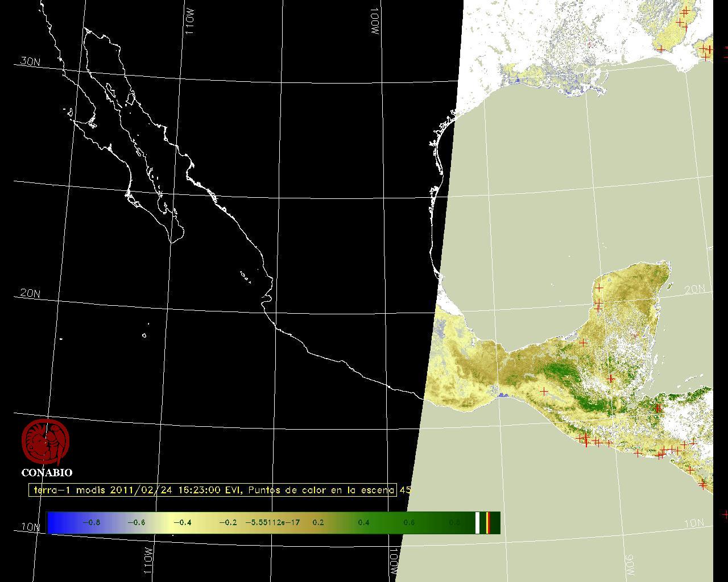This screenshot has height=582, width=728.
Task: Select the 0.4 green value on the color bar
Action: coord(363,522)
